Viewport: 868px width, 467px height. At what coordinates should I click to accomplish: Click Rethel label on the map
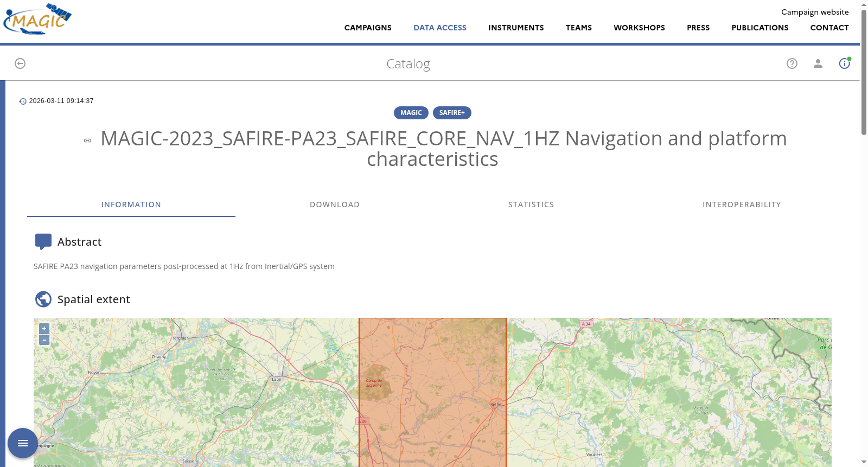(x=496, y=405)
